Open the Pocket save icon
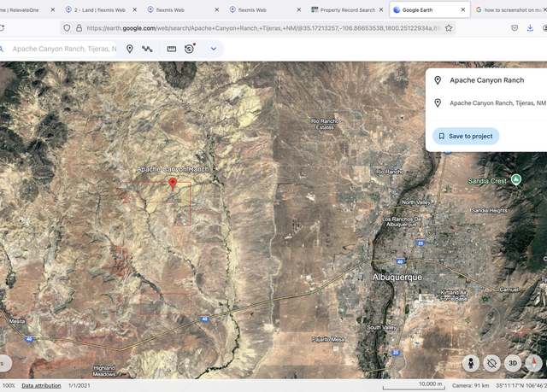Image resolution: width=547 pixels, height=392 pixels. pos(515,28)
